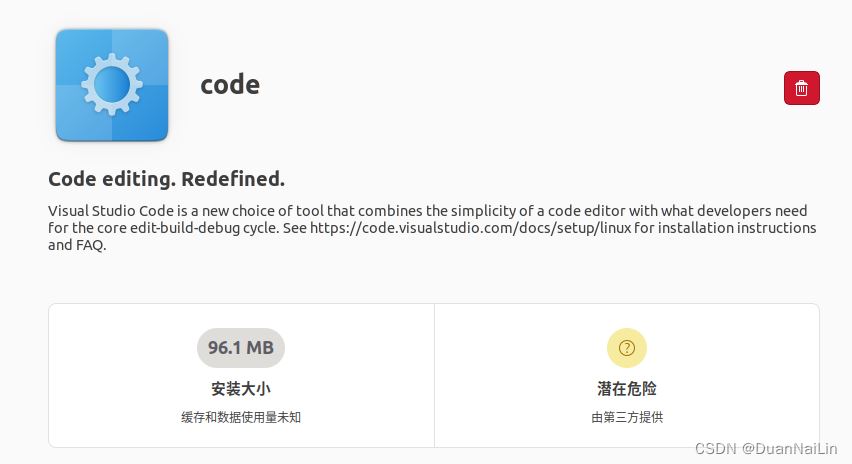Screen dimensions: 852x464
Task: Click "Visual Studio Code" in the description
Action: 107,211
